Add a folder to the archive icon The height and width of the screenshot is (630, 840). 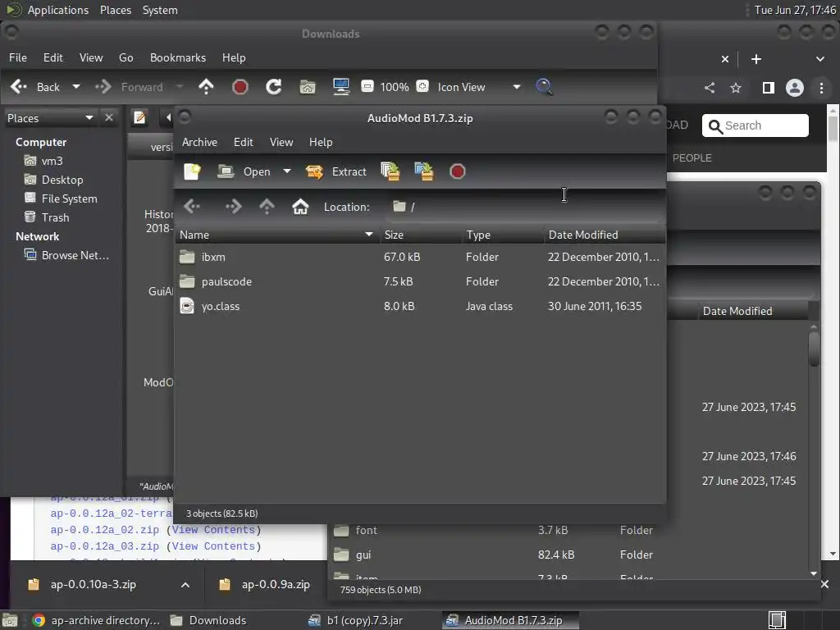(x=424, y=171)
